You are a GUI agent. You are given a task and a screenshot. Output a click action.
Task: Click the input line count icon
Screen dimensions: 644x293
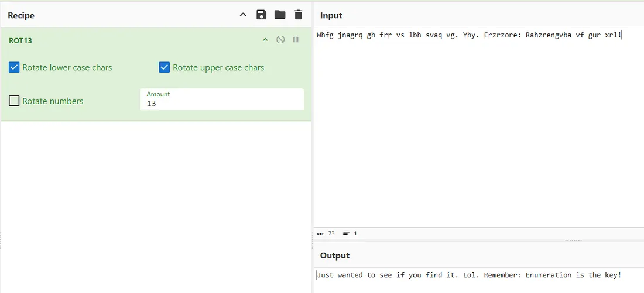[x=347, y=233]
